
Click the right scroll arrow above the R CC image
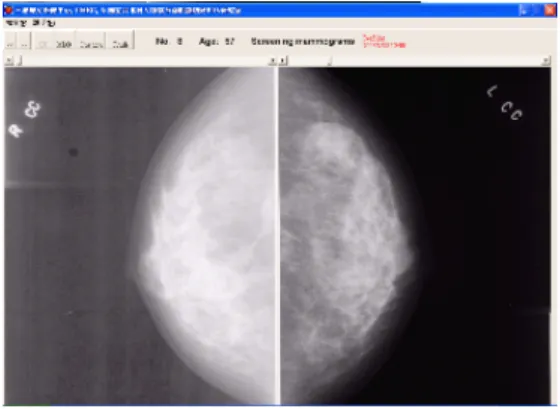272,61
